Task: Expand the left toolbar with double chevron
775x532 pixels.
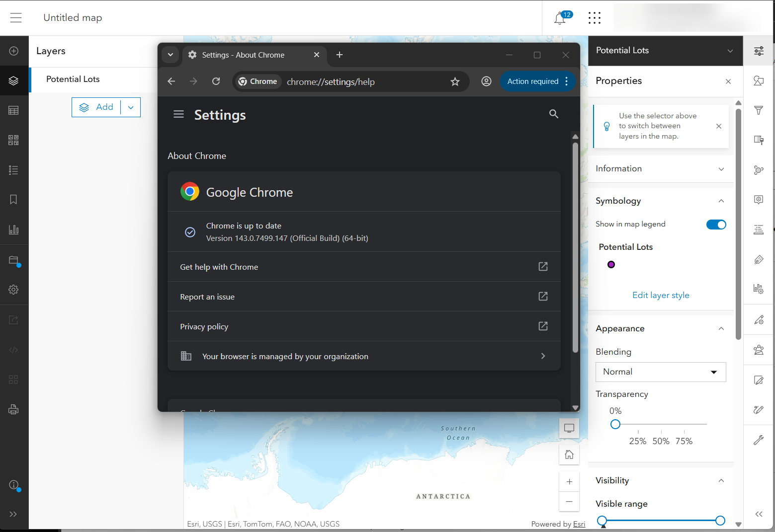Action: point(14,514)
